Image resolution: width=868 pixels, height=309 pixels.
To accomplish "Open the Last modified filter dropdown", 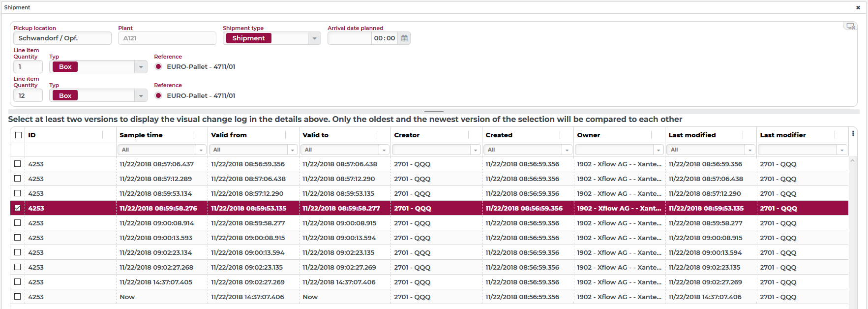I will click(x=749, y=150).
